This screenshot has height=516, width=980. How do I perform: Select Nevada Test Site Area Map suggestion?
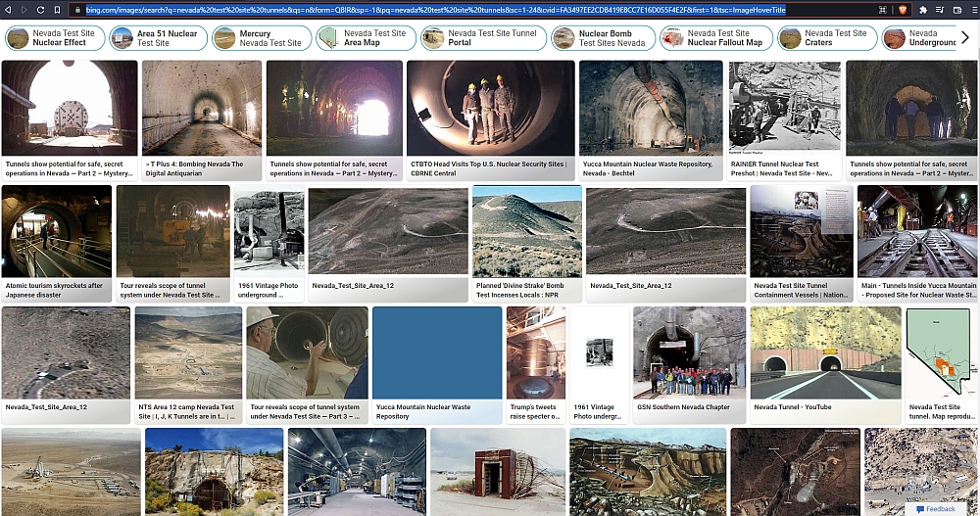click(366, 38)
